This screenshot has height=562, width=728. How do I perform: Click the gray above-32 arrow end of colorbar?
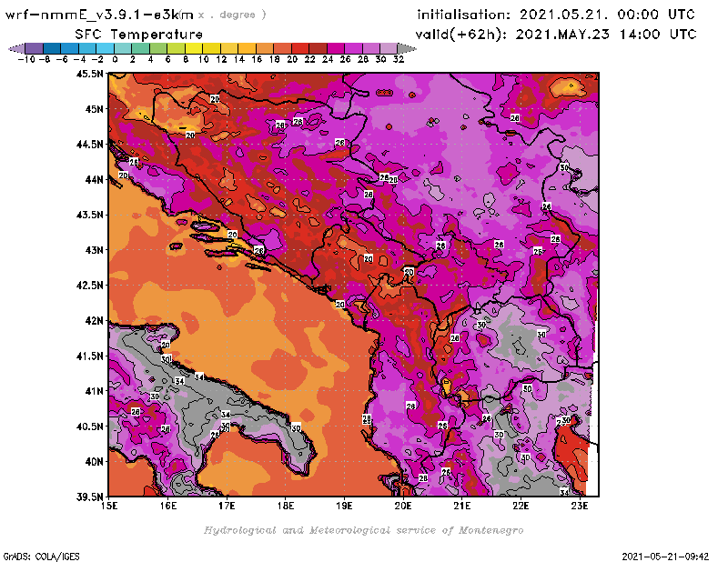406,48
